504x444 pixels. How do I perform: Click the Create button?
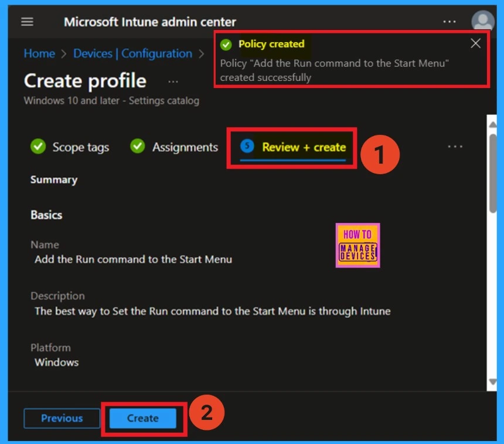[x=143, y=418]
